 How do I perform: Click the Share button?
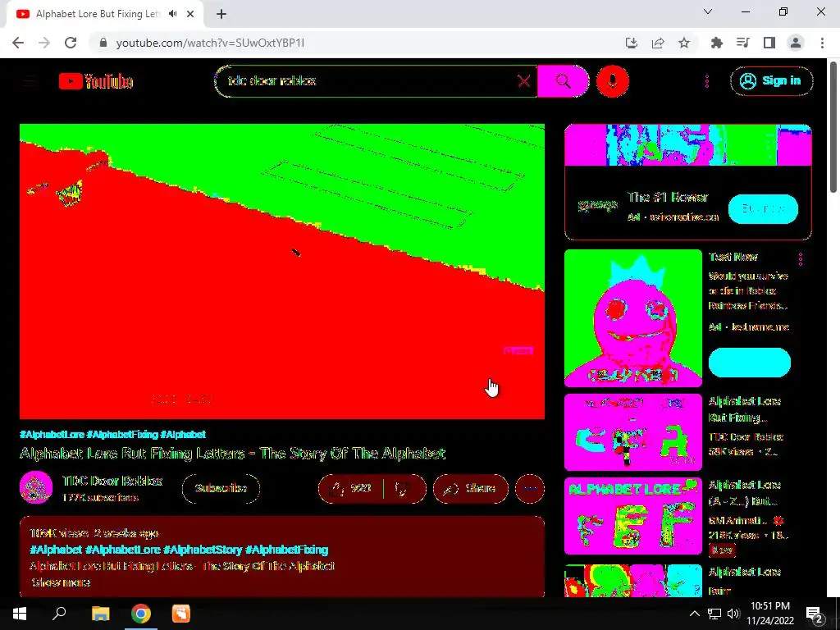pyautogui.click(x=470, y=489)
